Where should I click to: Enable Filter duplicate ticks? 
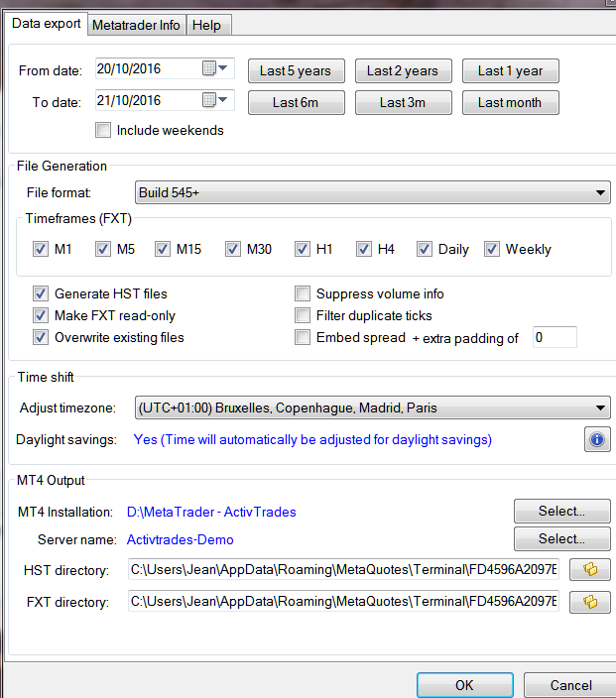[303, 315]
